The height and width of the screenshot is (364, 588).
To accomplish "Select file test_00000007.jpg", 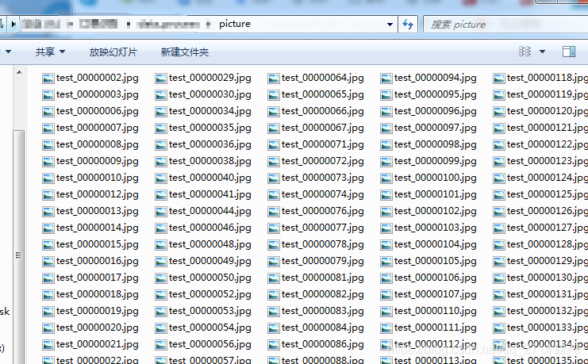I will (90, 128).
